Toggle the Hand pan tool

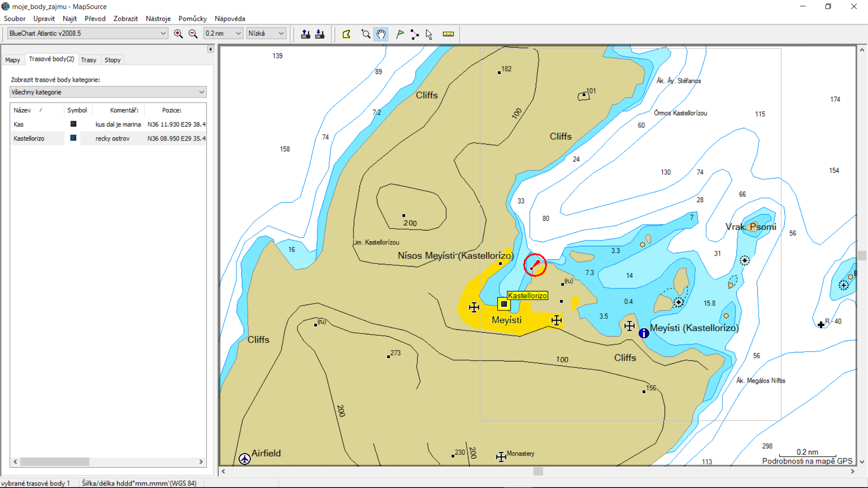click(381, 34)
